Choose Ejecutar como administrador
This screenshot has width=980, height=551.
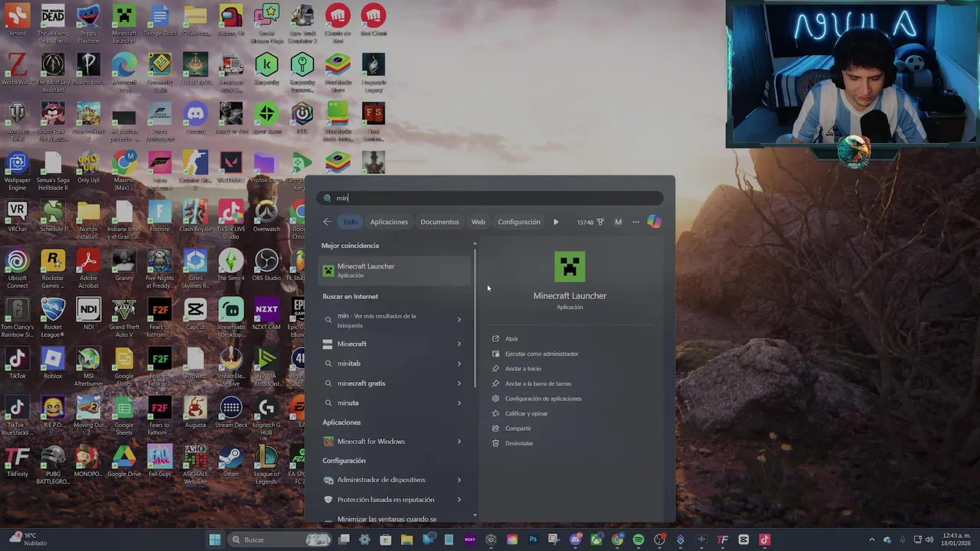tap(542, 354)
